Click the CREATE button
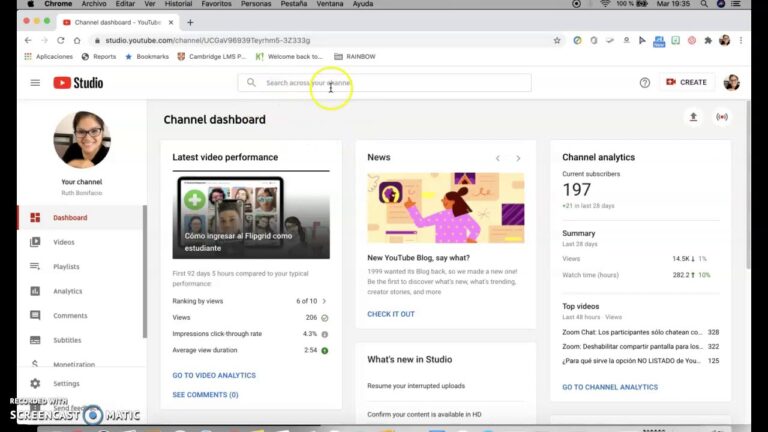768x432 pixels. click(687, 82)
